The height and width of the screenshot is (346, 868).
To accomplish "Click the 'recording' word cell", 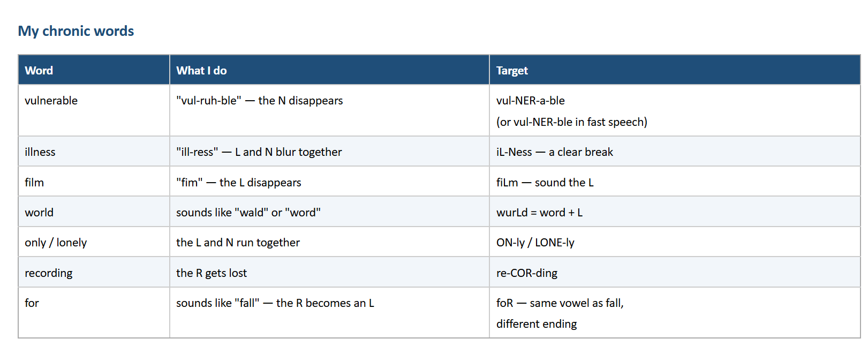I will 94,273.
